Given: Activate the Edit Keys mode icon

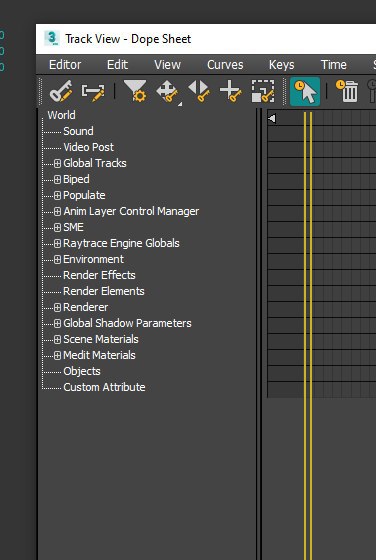Looking at the screenshot, I should tap(61, 91).
